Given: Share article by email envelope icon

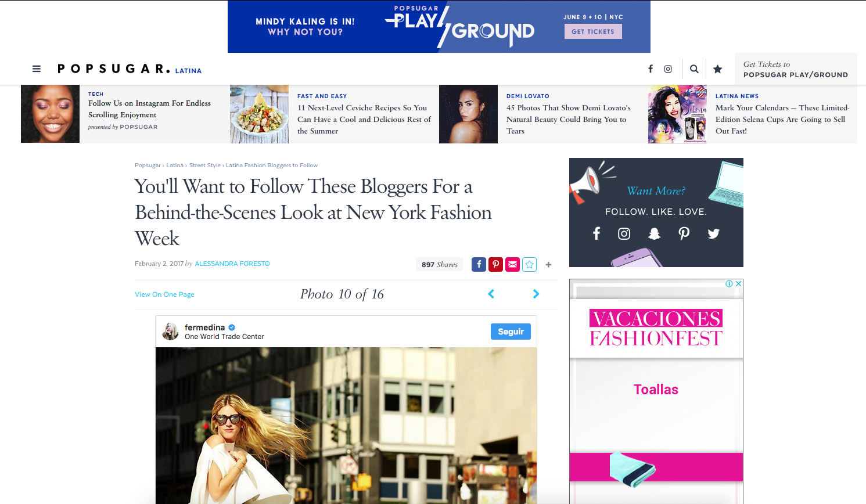Looking at the screenshot, I should click(x=512, y=264).
